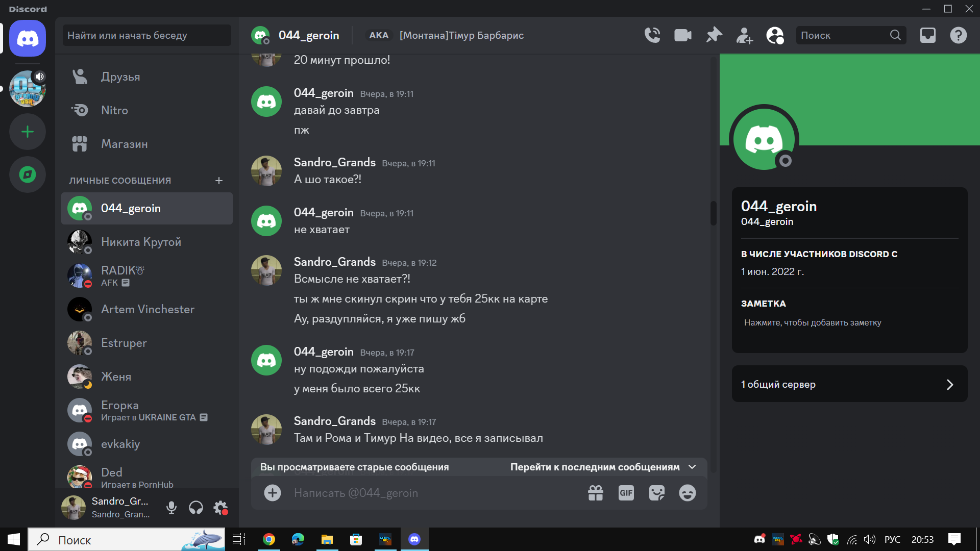Open the Friends tab
The height and width of the screenshot is (551, 980).
point(147,77)
